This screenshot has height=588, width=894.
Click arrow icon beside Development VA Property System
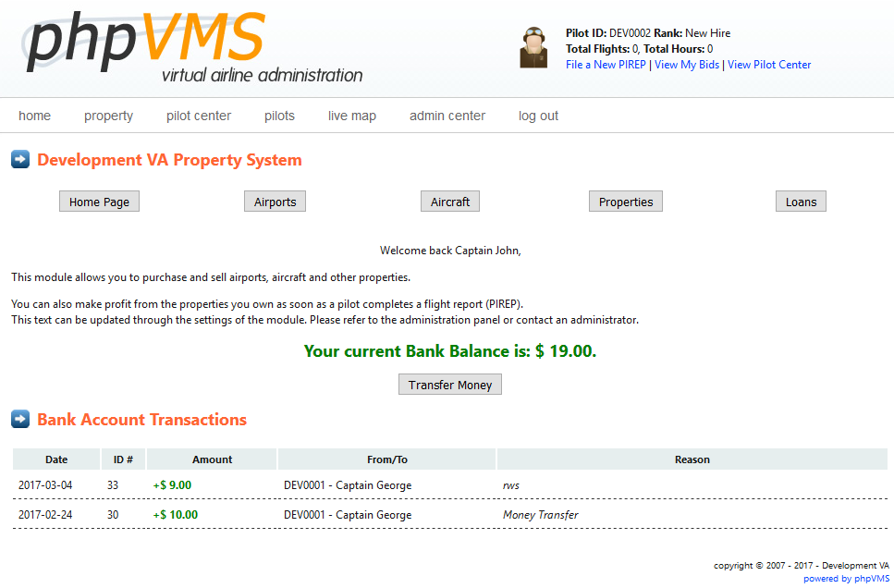[x=20, y=159]
